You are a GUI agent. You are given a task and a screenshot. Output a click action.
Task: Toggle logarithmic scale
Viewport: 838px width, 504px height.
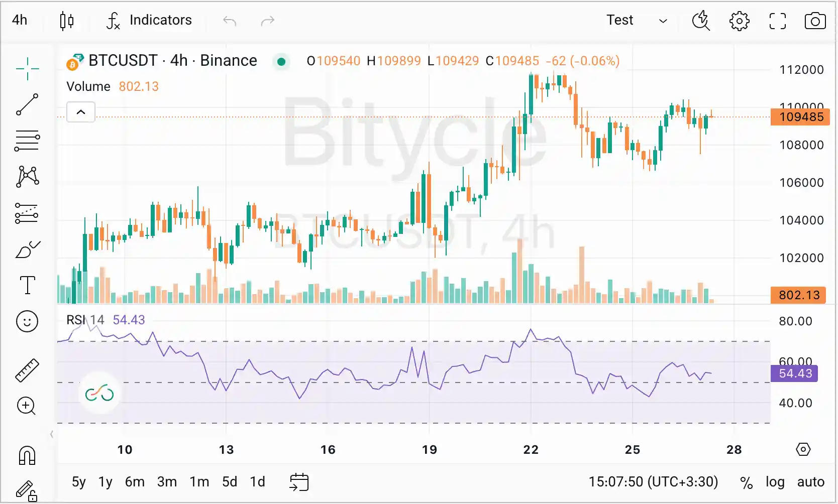775,482
